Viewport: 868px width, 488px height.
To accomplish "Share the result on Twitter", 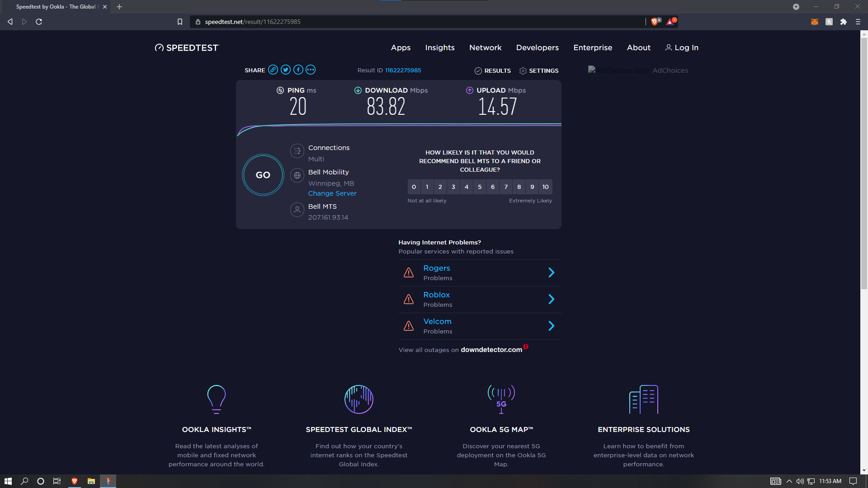I will tap(285, 70).
